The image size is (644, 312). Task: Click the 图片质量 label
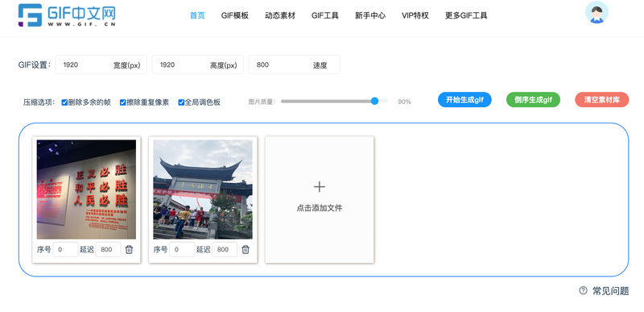[262, 102]
